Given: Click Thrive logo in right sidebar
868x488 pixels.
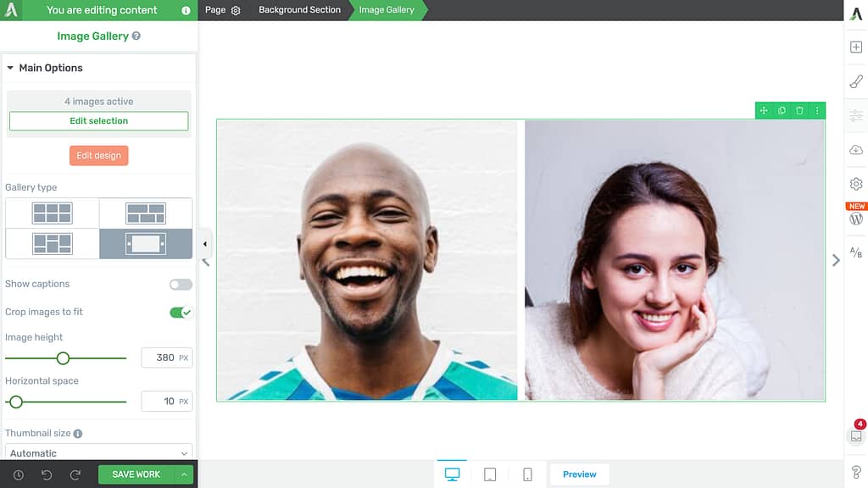Looking at the screenshot, I should tap(856, 14).
